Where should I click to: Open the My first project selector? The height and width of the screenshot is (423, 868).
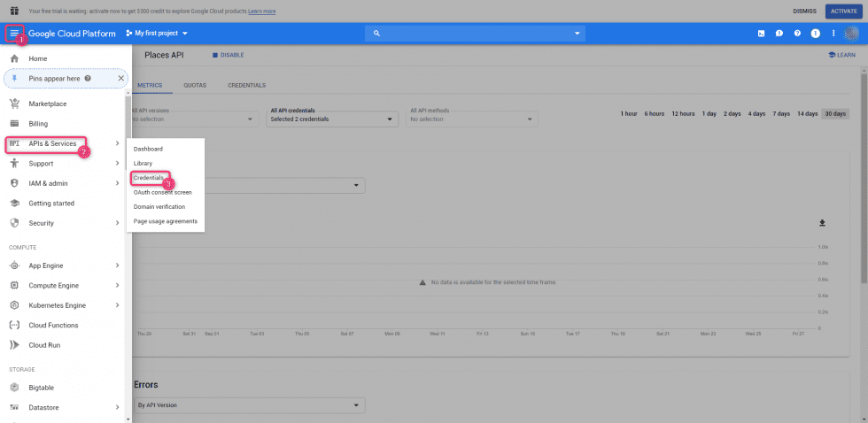tap(158, 33)
